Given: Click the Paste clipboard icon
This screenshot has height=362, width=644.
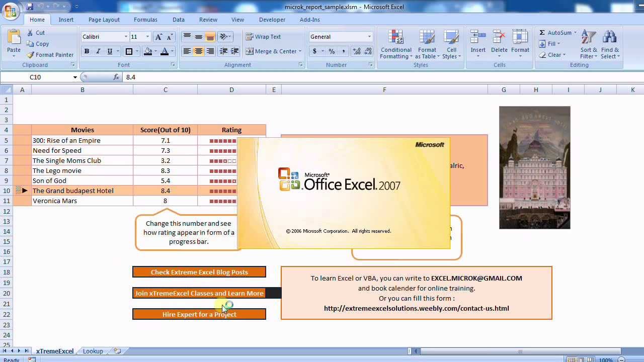Looking at the screenshot, I should point(14,38).
